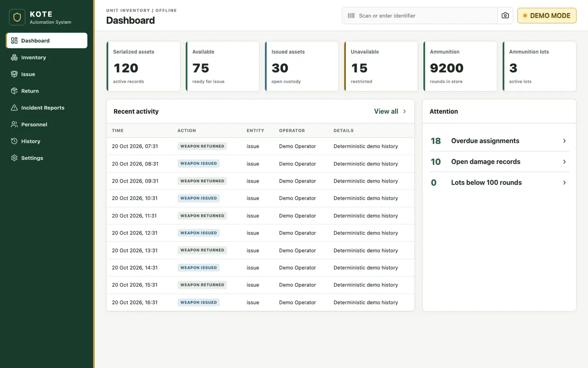Click the ACTION column header
This screenshot has width=588, height=368.
pyautogui.click(x=187, y=131)
